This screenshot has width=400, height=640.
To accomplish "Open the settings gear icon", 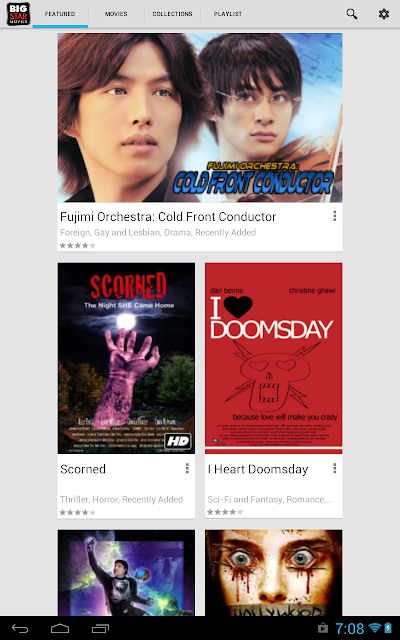I will 384,14.
